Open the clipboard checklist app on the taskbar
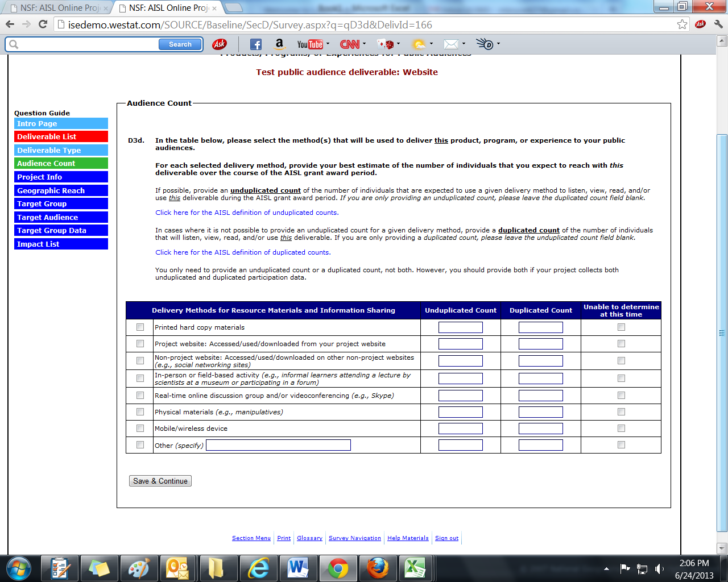 click(x=60, y=568)
